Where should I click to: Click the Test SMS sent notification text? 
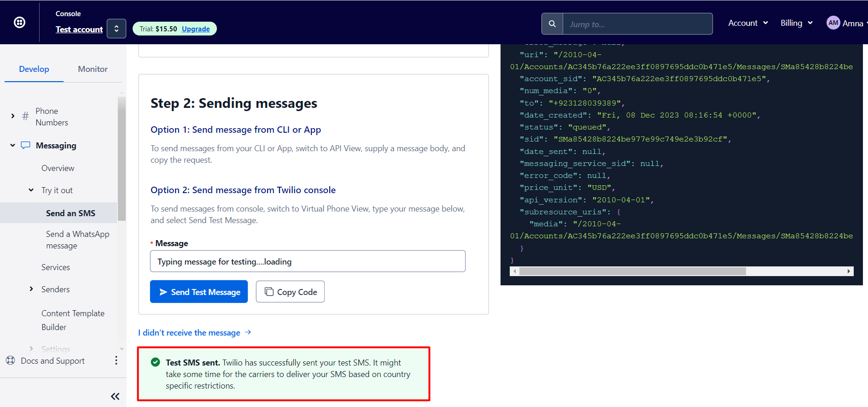click(x=288, y=374)
